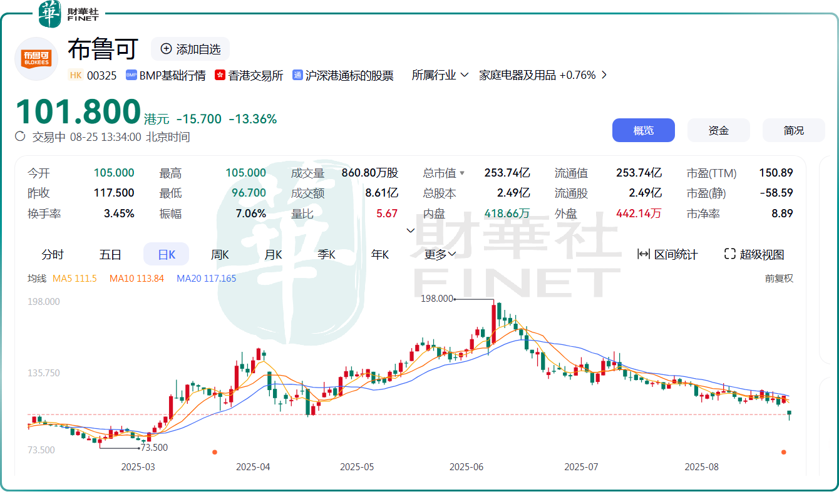This screenshot has width=839, height=504.
Task: Open 沪深港通标的股票 link
Action: [349, 75]
